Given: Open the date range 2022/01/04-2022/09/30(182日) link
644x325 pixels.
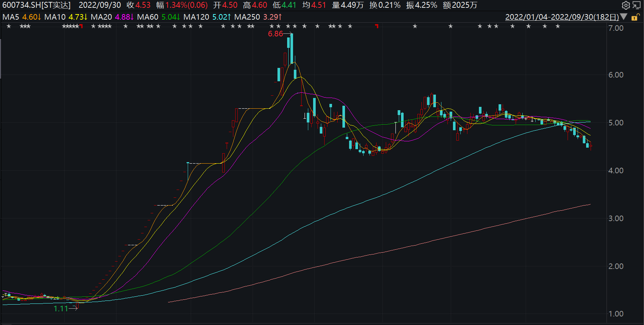Looking at the screenshot, I should click(562, 17).
